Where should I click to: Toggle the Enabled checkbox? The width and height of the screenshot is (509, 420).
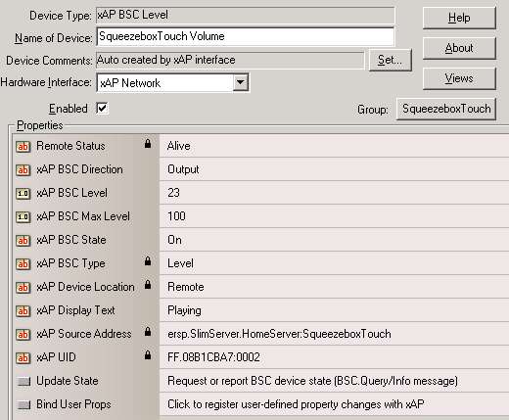click(x=102, y=108)
